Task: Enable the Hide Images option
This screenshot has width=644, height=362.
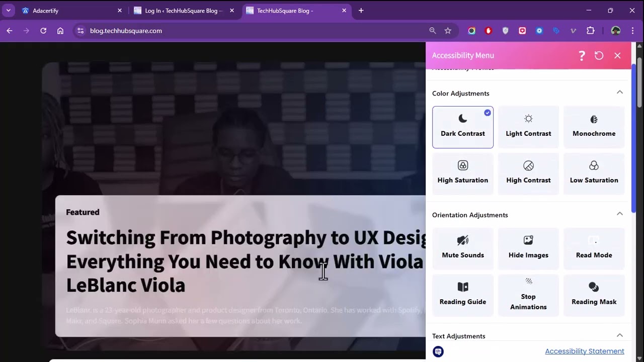Action: (x=528, y=249)
